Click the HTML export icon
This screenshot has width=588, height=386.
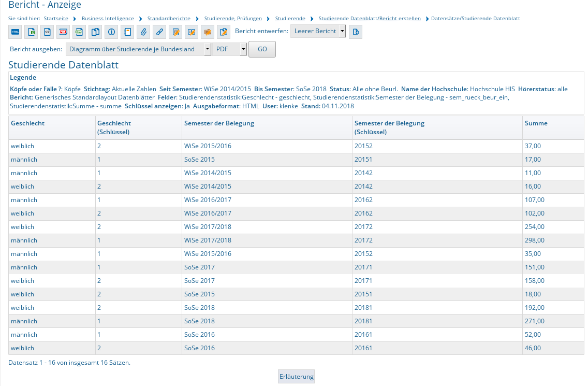click(15, 32)
